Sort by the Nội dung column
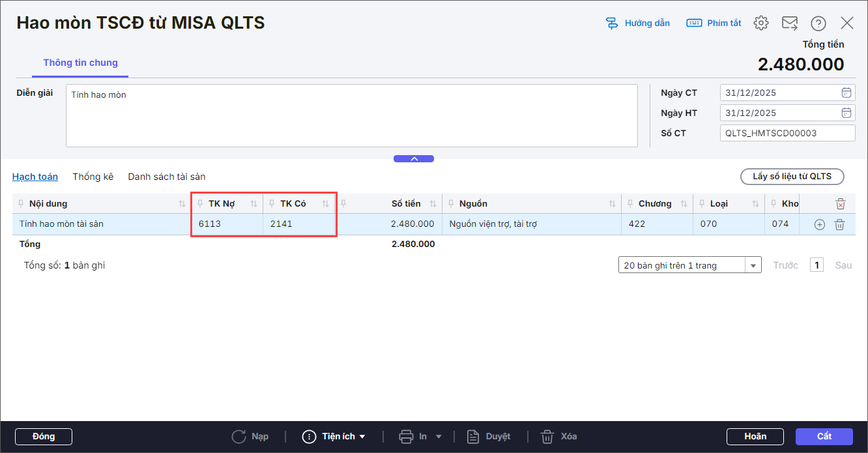868x453 pixels. [x=182, y=204]
